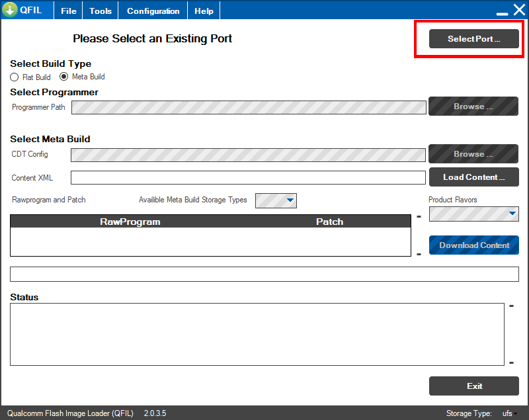Open the File menu

(x=69, y=11)
